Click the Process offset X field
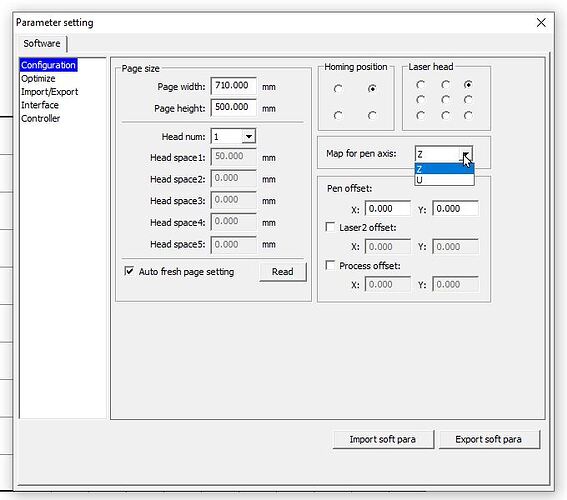This screenshot has width=567, height=500. coord(388,284)
